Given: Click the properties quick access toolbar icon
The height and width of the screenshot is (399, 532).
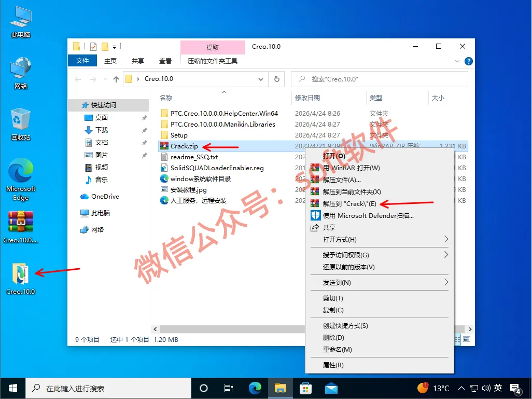Looking at the screenshot, I should (x=93, y=47).
